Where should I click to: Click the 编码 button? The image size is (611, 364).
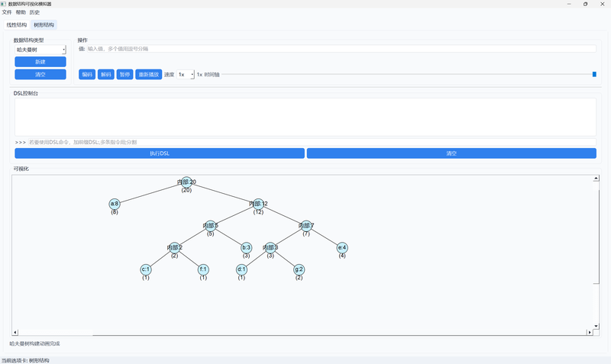(87, 74)
